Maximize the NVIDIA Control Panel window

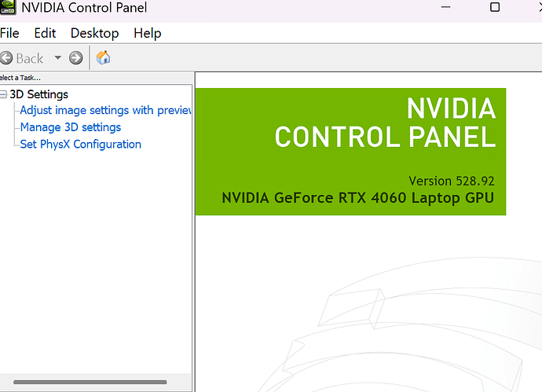(x=495, y=7)
